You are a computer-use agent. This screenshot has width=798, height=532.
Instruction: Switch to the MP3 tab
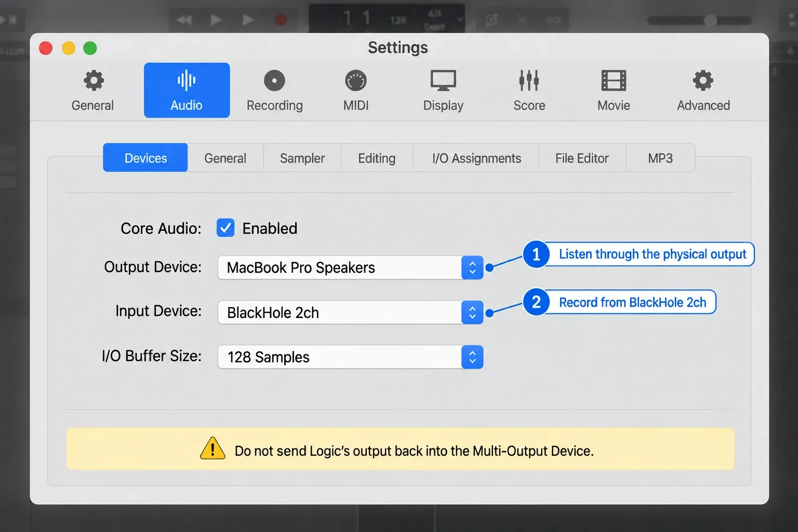point(660,158)
